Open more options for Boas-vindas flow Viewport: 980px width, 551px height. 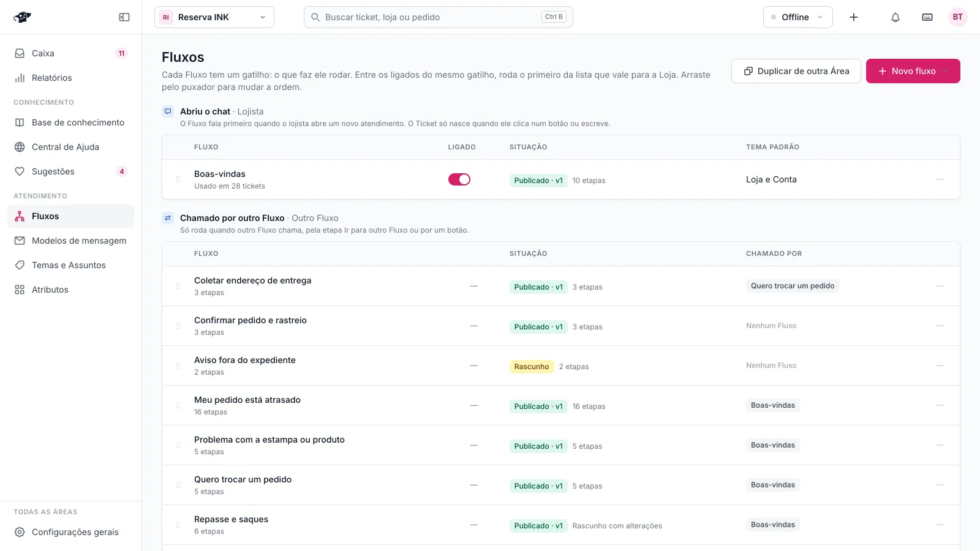(940, 179)
